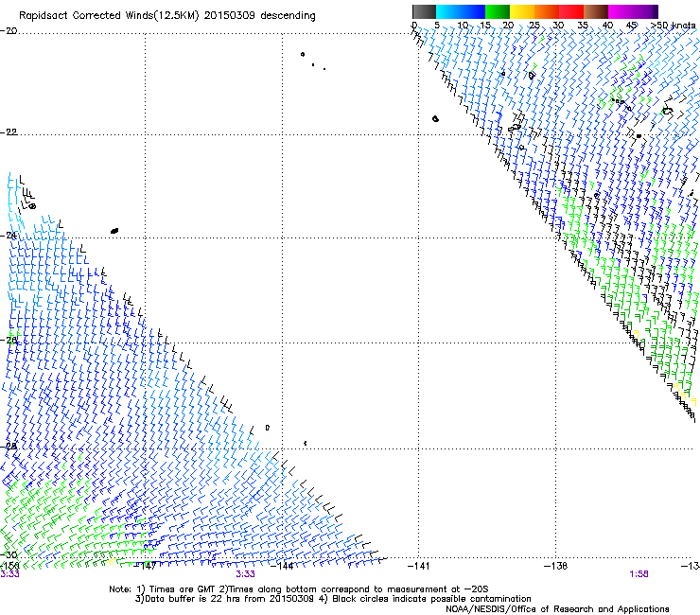Click the brown 35-40 knots legend color
The width and height of the screenshot is (700, 615).
tap(596, 11)
